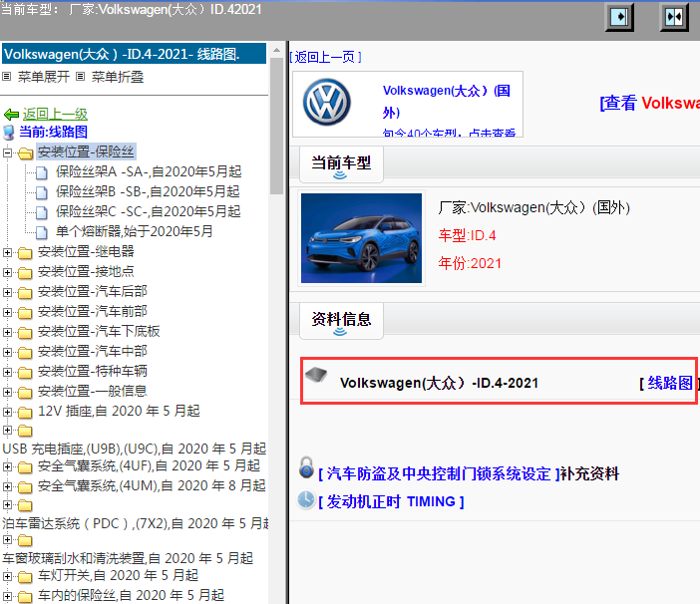This screenshot has height=604, width=700.
Task: Open 保险丝架B -SB- document
Action: pyautogui.click(x=148, y=191)
